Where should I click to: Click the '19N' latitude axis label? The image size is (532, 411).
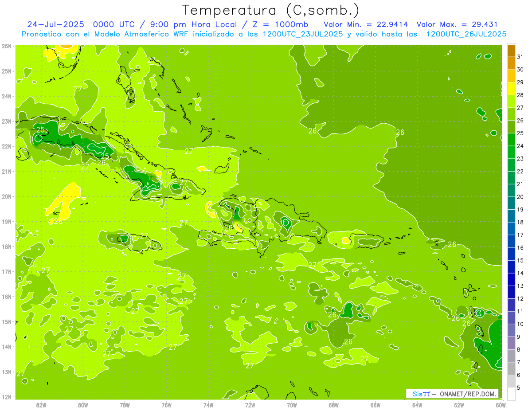click(x=6, y=222)
